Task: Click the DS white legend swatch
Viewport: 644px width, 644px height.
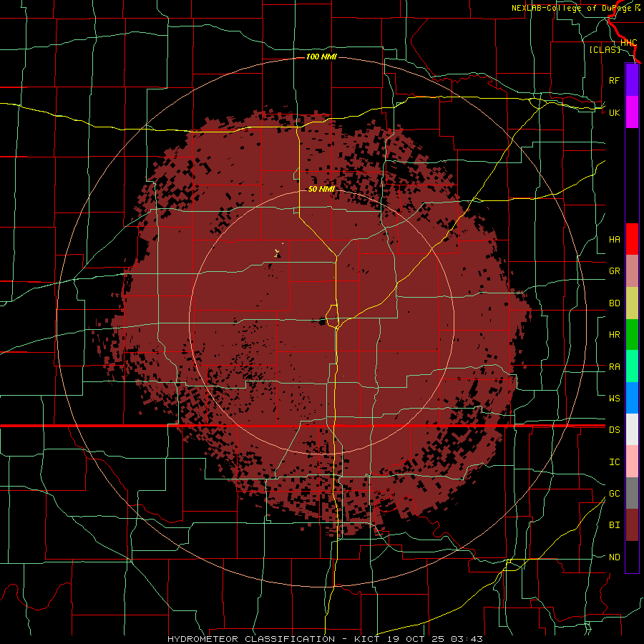Action: pyautogui.click(x=632, y=429)
